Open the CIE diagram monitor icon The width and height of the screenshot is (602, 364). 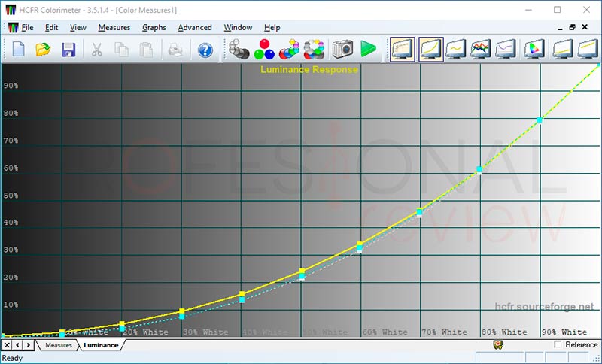pos(534,49)
